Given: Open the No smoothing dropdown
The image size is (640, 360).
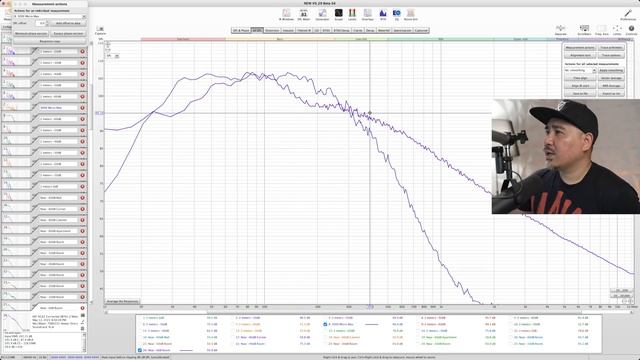Looking at the screenshot, I should coord(580,70).
